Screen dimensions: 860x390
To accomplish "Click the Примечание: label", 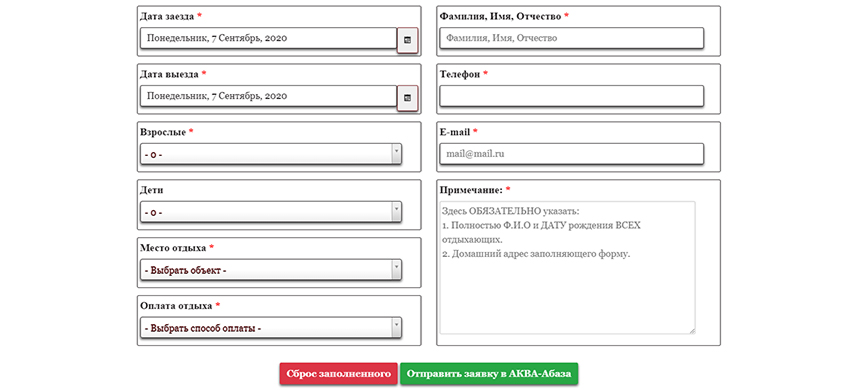I will (x=472, y=190).
